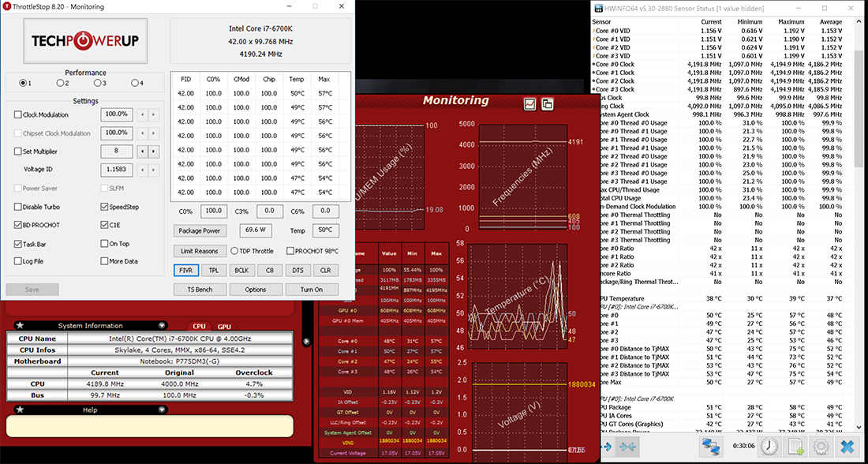Click the HWiNFO logging start icon

tap(795, 446)
